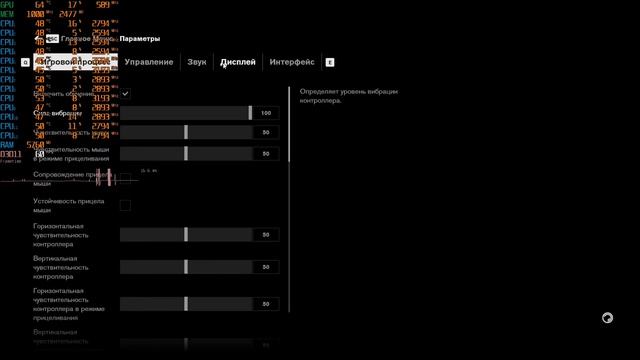This screenshot has width=640, height=360.
Task: Open the Интерфейс tab
Action: pyautogui.click(x=292, y=62)
